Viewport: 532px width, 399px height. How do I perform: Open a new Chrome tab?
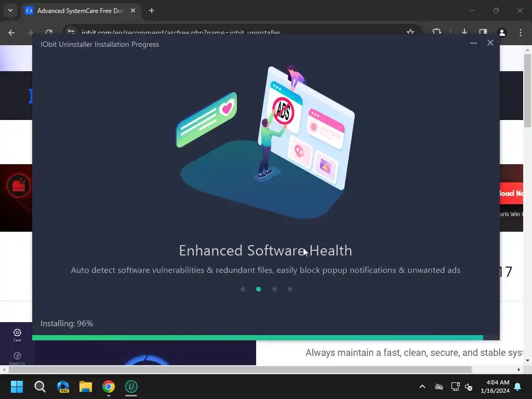[x=152, y=10]
